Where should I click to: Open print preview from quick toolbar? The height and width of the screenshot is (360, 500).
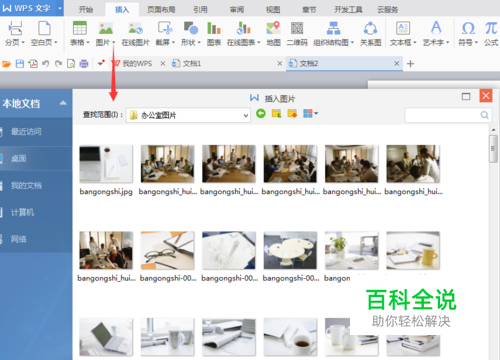coord(71,63)
